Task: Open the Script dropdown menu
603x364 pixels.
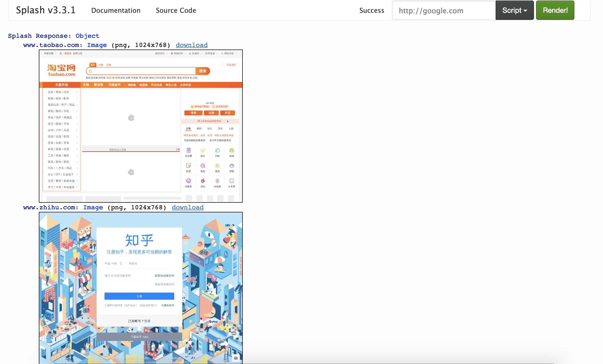Action: tap(514, 10)
